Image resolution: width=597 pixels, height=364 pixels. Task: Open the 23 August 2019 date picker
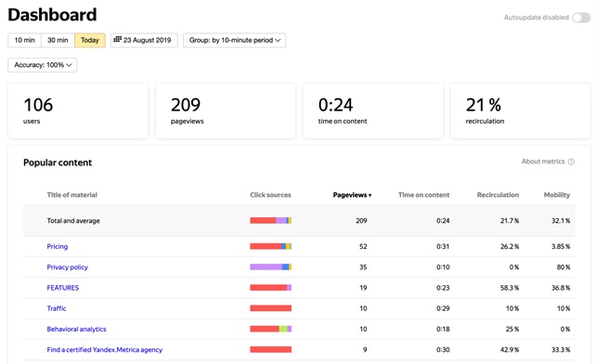(144, 40)
